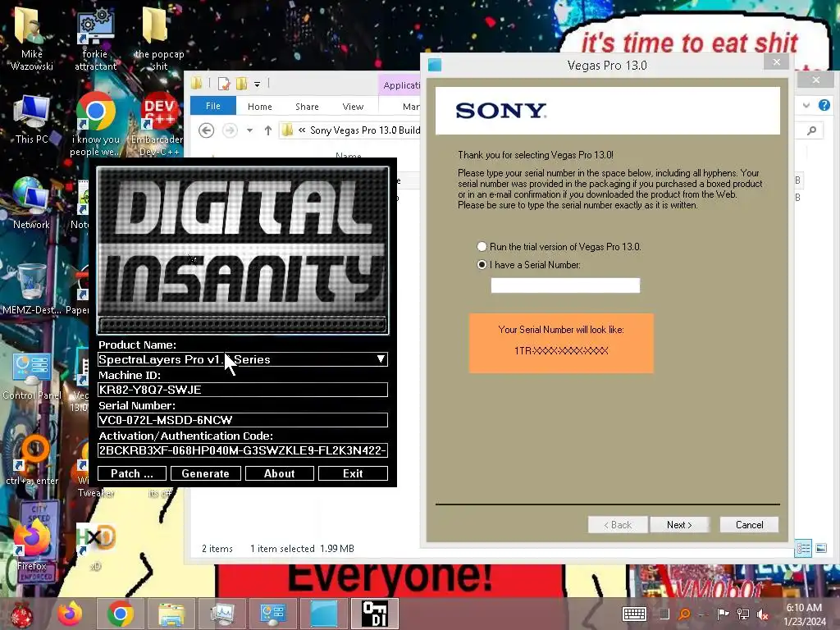This screenshot has width=840, height=630.
Task: Click the Activation/Authentication Code field
Action: (x=243, y=450)
